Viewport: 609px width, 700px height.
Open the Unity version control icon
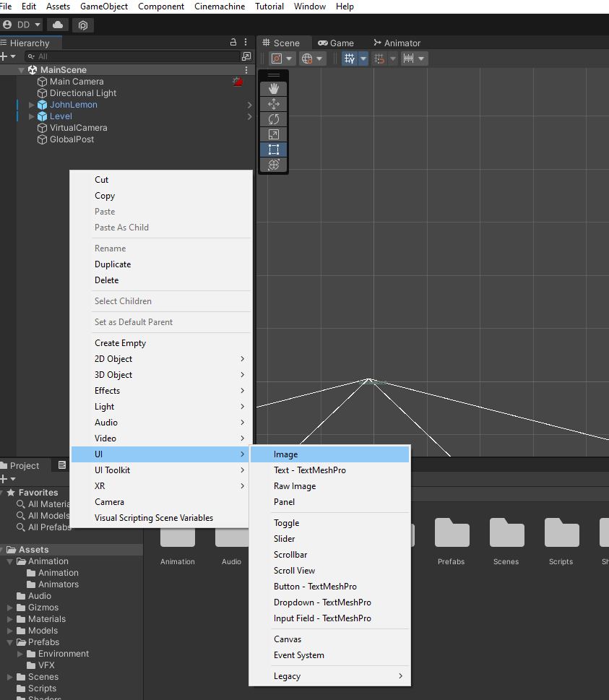(82, 25)
